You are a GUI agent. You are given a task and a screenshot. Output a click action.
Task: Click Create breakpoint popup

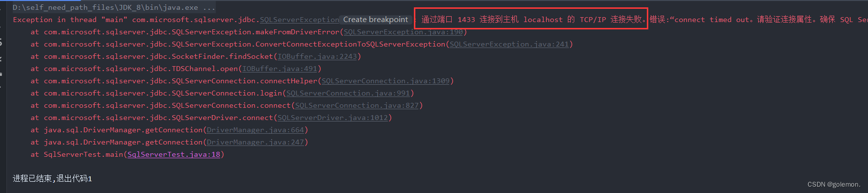click(x=376, y=20)
